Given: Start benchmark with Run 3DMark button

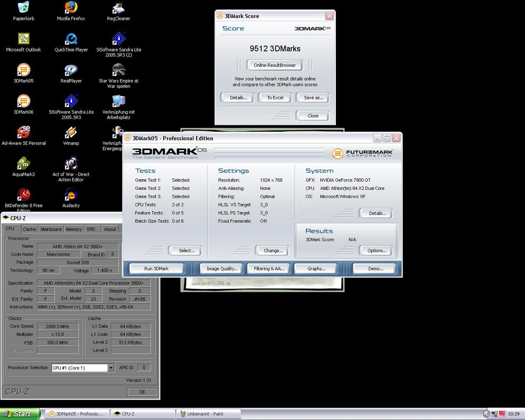Looking at the screenshot, I should (x=156, y=268).
